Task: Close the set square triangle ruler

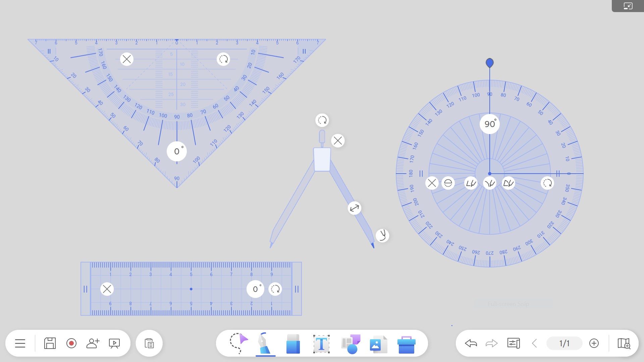Action: coord(126,59)
